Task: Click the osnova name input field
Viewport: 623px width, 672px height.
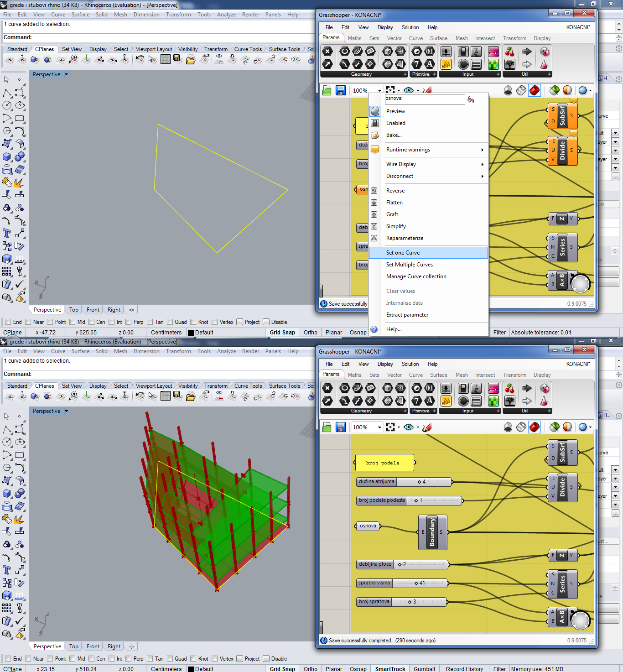Action: click(x=425, y=99)
